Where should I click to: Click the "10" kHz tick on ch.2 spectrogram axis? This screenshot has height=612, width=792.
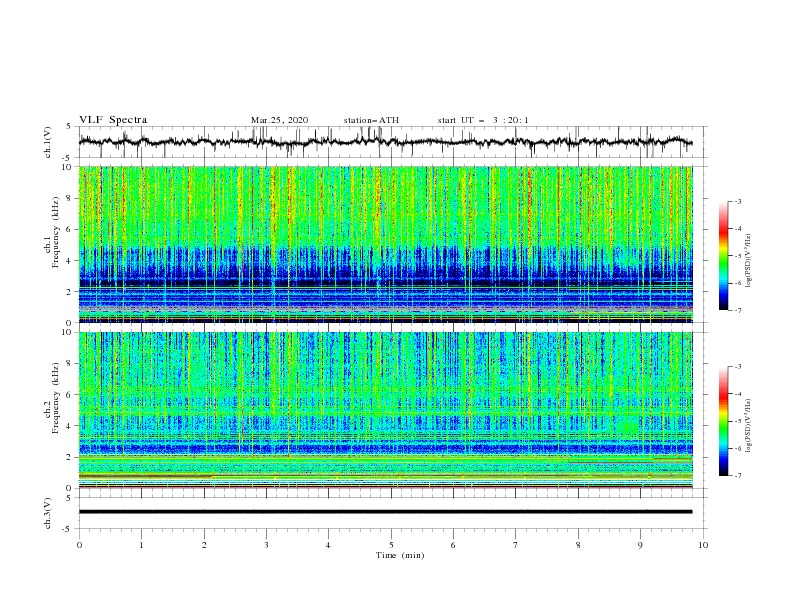(x=69, y=332)
